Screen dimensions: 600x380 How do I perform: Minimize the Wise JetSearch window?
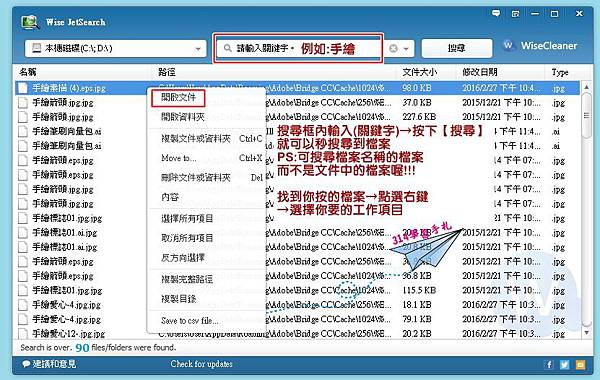[x=535, y=14]
